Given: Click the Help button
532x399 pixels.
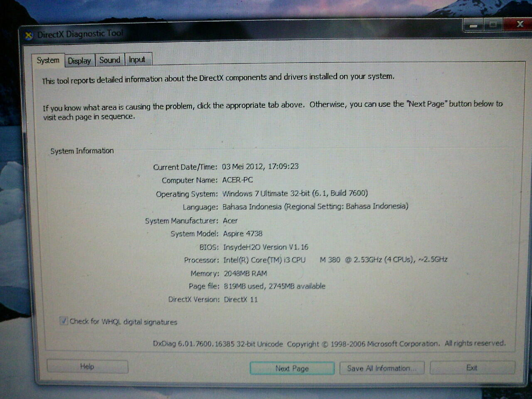Looking at the screenshot, I should click(x=87, y=367).
